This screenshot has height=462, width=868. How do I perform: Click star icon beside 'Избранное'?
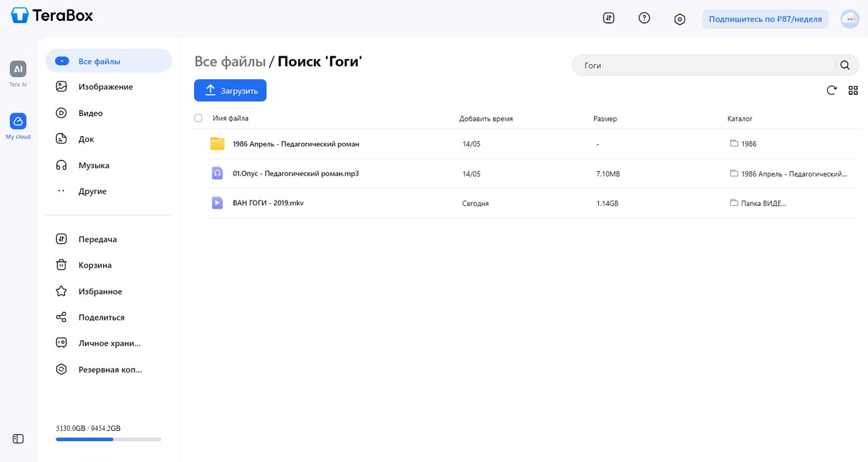pyautogui.click(x=61, y=291)
